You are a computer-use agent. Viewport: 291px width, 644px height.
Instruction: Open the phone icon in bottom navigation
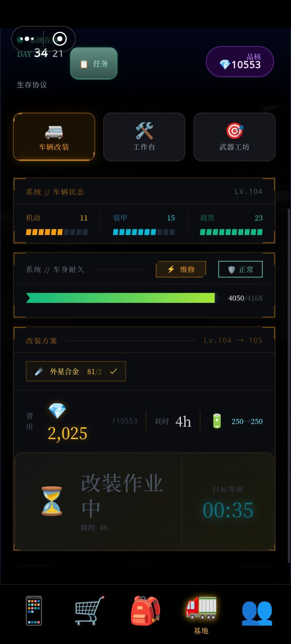tap(34, 610)
